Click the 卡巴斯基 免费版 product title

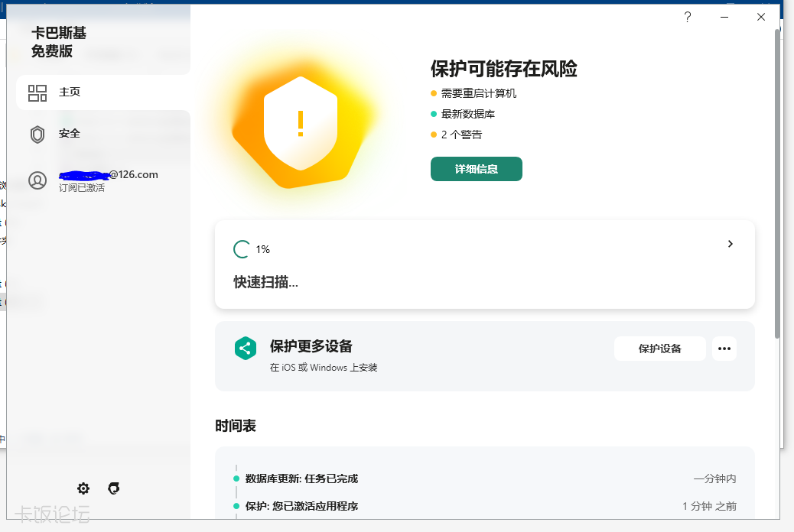click(x=59, y=42)
